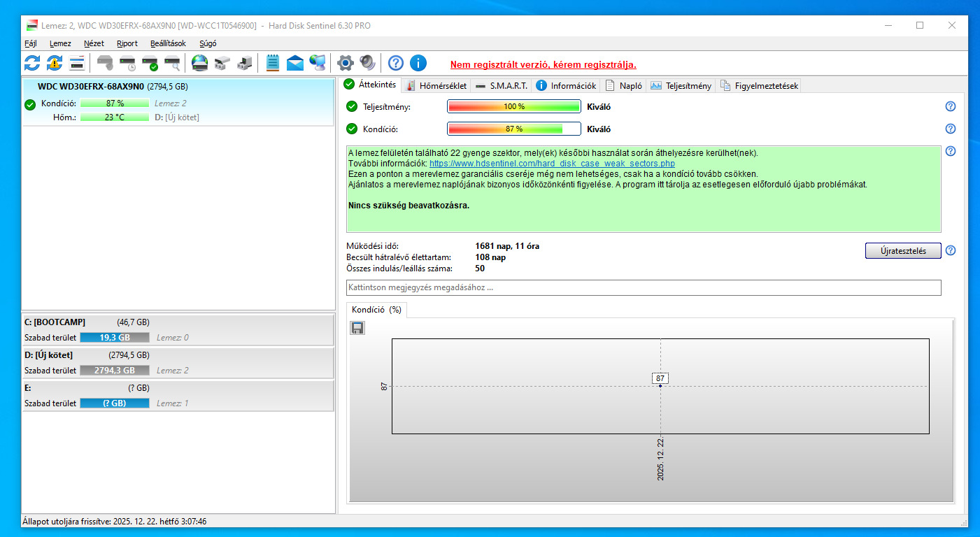Click help icon beside Teljesítmény bar
The width and height of the screenshot is (980, 537).
tap(951, 106)
